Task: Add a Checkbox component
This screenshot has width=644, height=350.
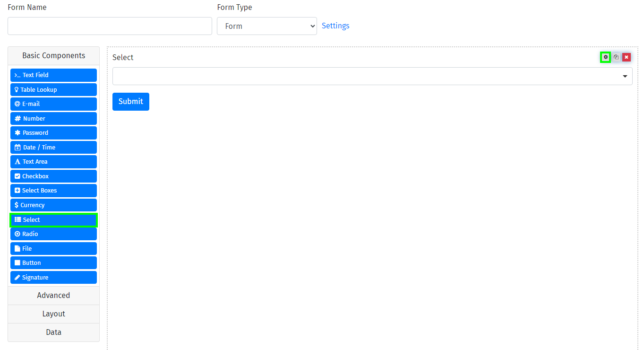Action: tap(53, 176)
